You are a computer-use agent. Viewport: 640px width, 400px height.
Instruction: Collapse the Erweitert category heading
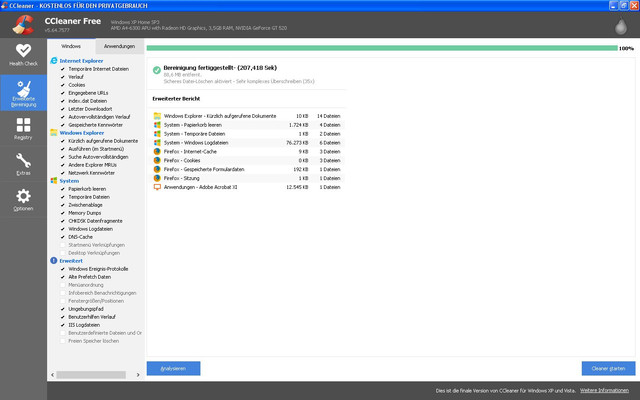(71, 261)
